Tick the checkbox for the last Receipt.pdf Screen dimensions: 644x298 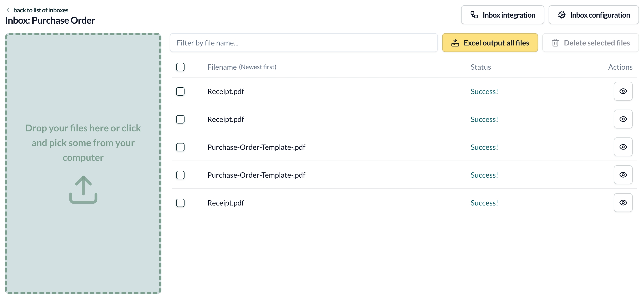coord(180,203)
